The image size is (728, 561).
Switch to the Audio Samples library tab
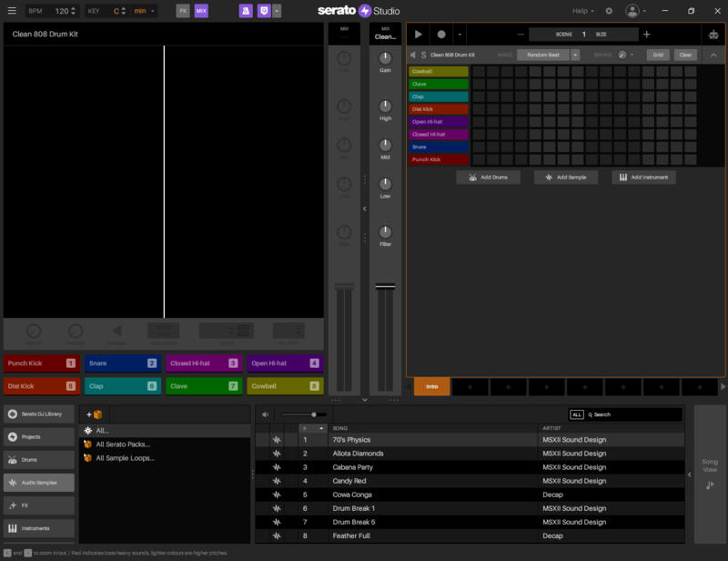[x=38, y=483]
